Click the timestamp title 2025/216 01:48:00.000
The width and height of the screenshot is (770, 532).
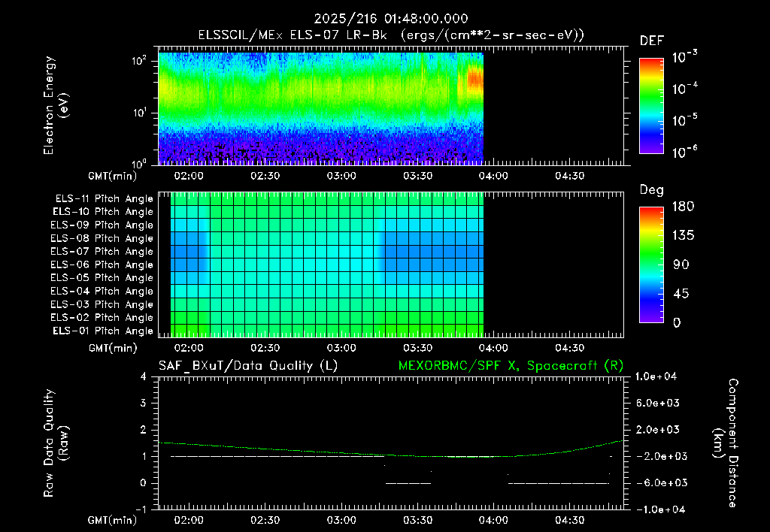point(391,19)
